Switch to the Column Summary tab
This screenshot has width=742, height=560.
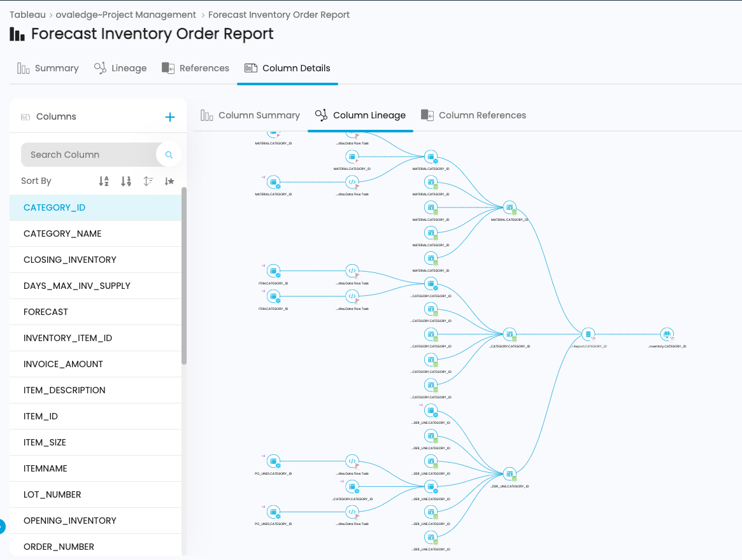[250, 115]
